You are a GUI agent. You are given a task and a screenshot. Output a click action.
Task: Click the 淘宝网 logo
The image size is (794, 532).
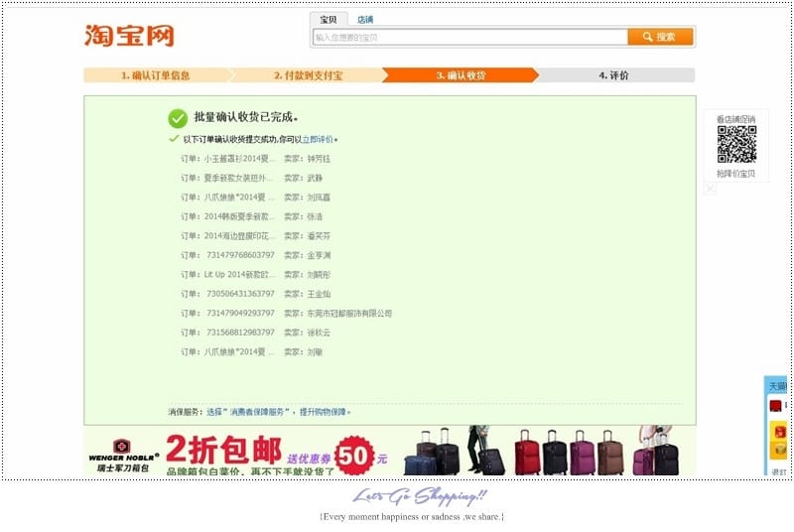tap(129, 36)
